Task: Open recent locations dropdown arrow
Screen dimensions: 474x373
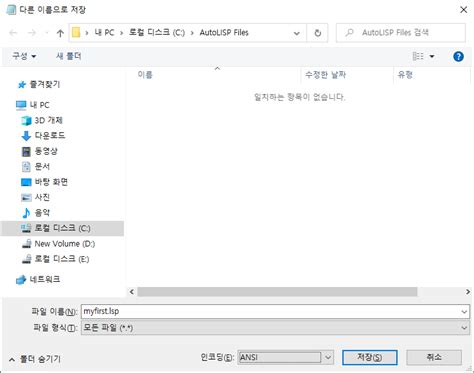Action: coord(47,33)
